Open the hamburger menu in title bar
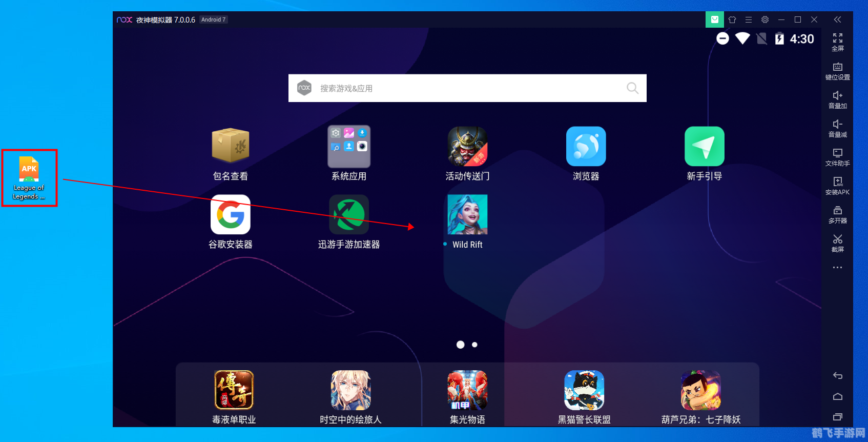Screen dimensions: 868x442 (749, 19)
